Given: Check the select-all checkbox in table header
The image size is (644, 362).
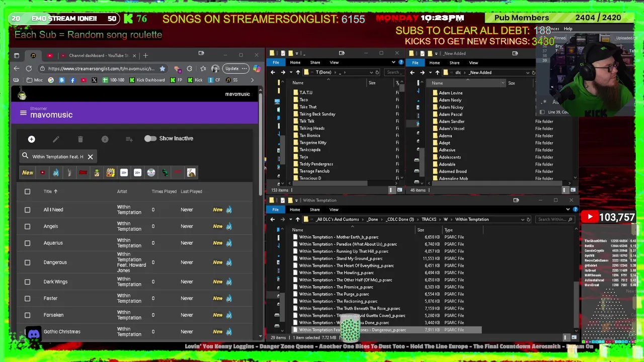Looking at the screenshot, I should tap(28, 192).
